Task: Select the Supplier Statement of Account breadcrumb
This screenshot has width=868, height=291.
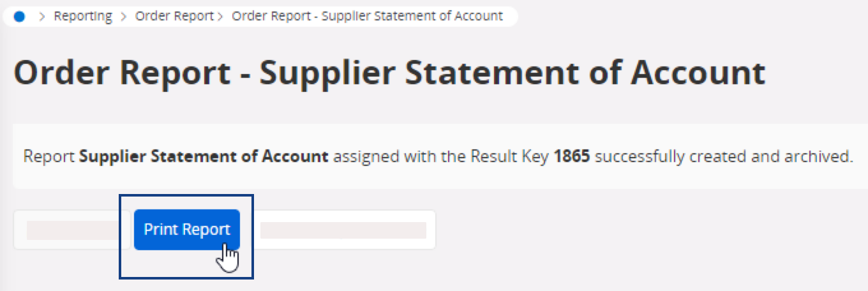Action: pyautogui.click(x=367, y=17)
